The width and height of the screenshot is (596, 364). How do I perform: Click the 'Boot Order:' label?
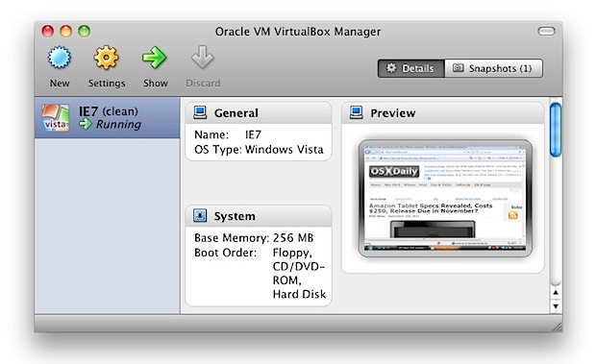[225, 253]
